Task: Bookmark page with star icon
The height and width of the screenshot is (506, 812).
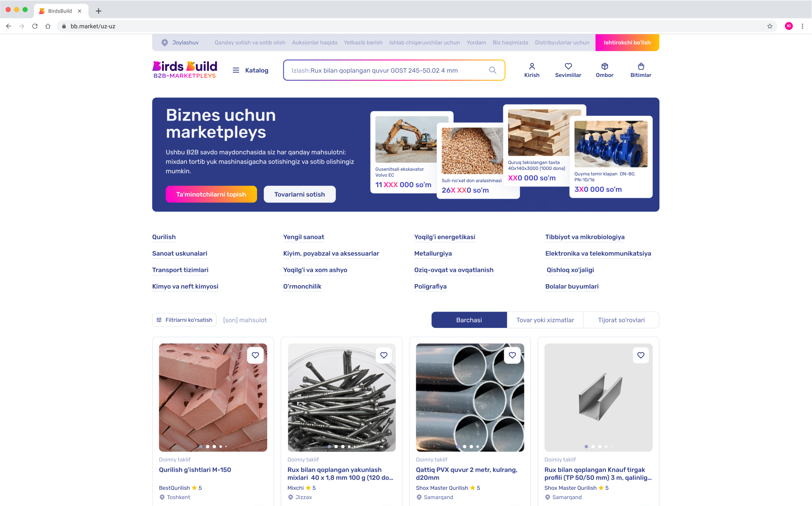Action: pyautogui.click(x=769, y=26)
